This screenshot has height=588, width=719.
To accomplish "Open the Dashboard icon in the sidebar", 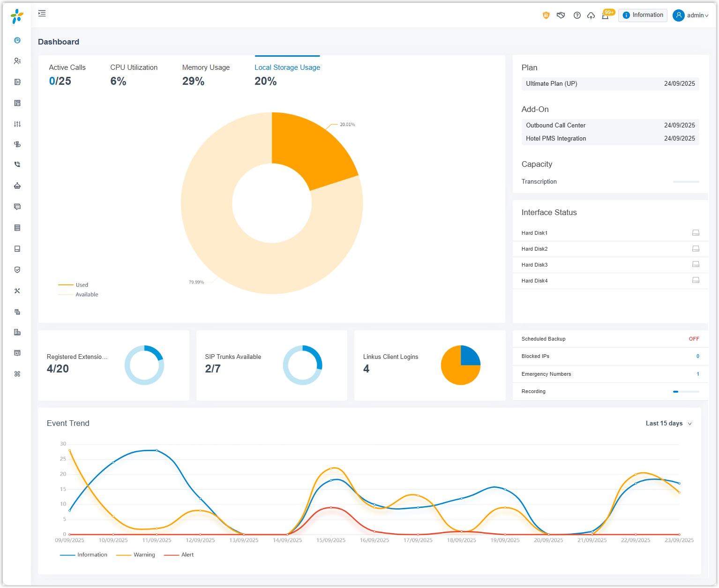I will pyautogui.click(x=17, y=40).
